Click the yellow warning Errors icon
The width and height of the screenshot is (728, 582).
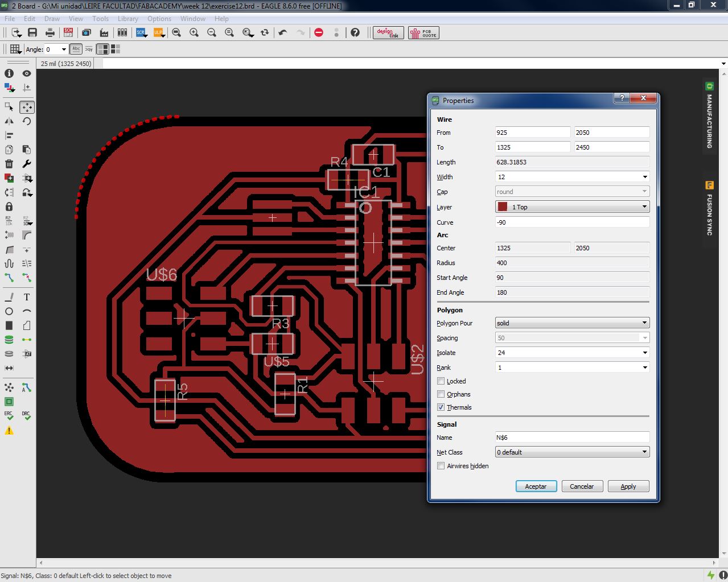tap(9, 431)
